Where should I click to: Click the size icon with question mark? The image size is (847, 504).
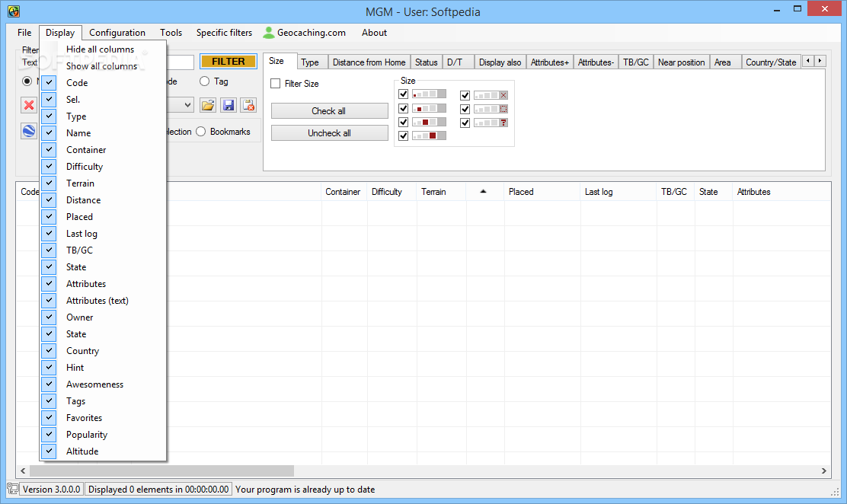(491, 123)
